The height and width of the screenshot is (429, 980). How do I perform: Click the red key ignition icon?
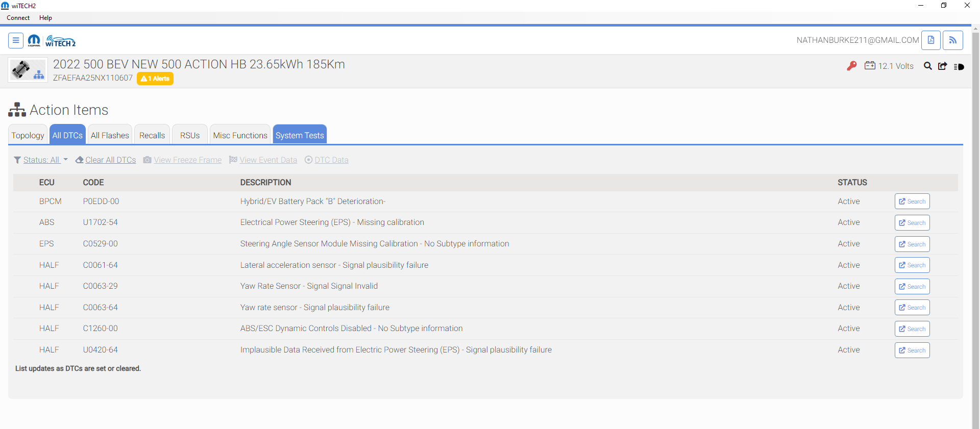(851, 66)
